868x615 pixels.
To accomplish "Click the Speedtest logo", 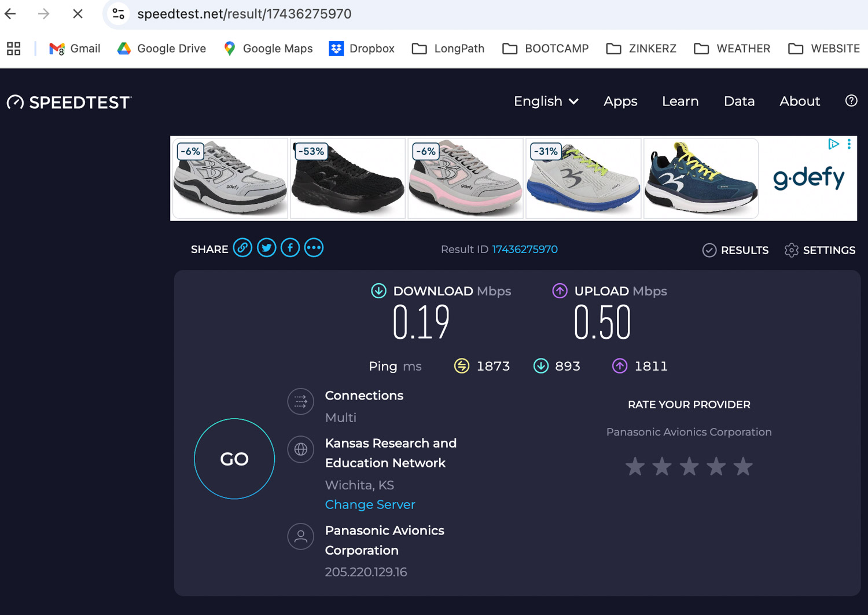I will [69, 103].
